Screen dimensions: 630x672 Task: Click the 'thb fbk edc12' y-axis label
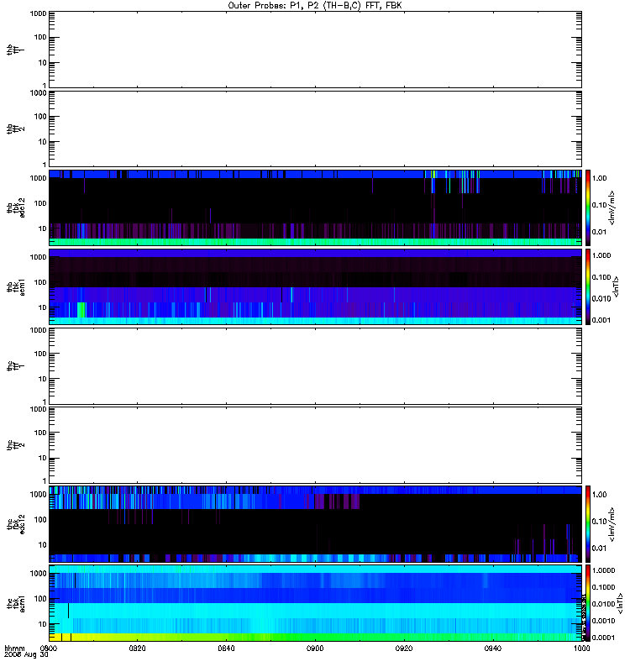16,207
